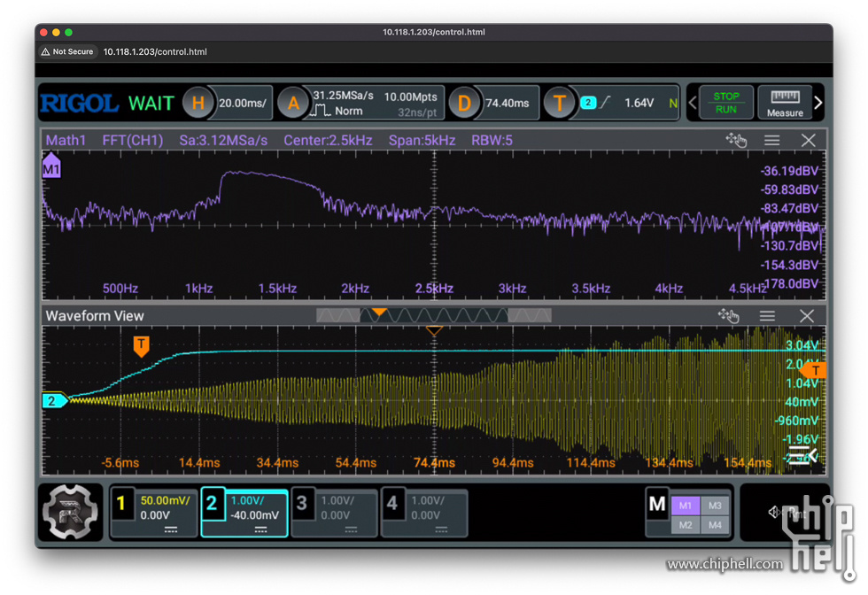
Task: Click the Norm acquisition mode label
Action: pos(348,111)
